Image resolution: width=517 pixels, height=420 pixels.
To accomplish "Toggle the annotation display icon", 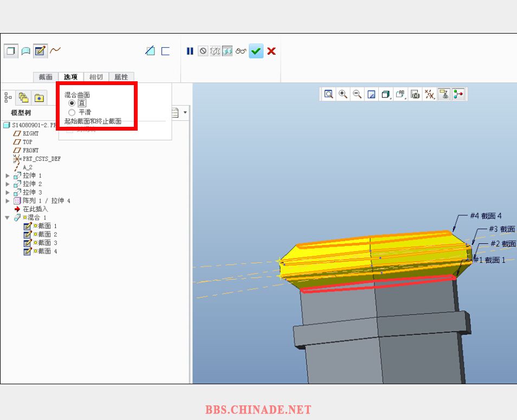I will 444,94.
